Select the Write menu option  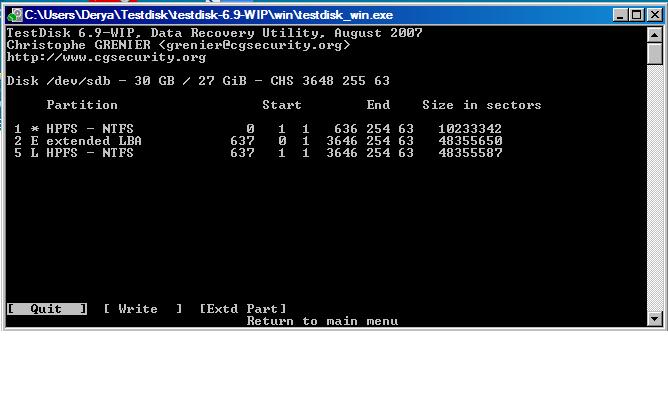point(143,308)
